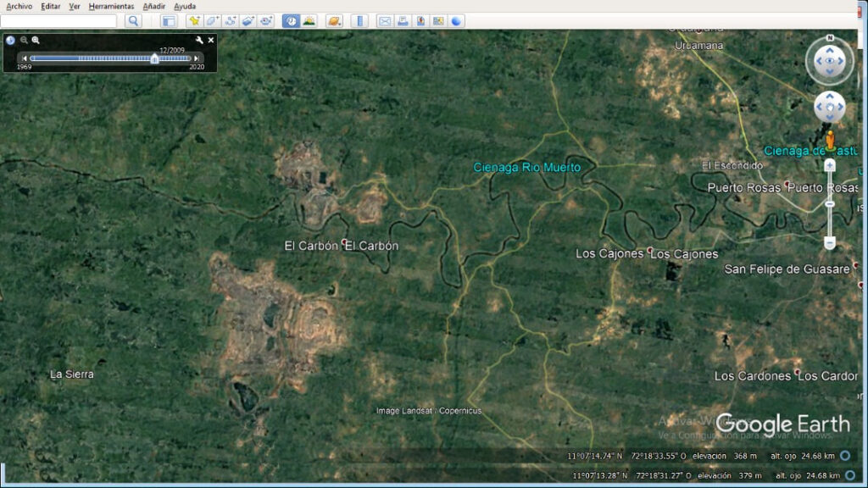Click the save image icon
Viewport: 868px width, 488px height.
[x=438, y=21]
